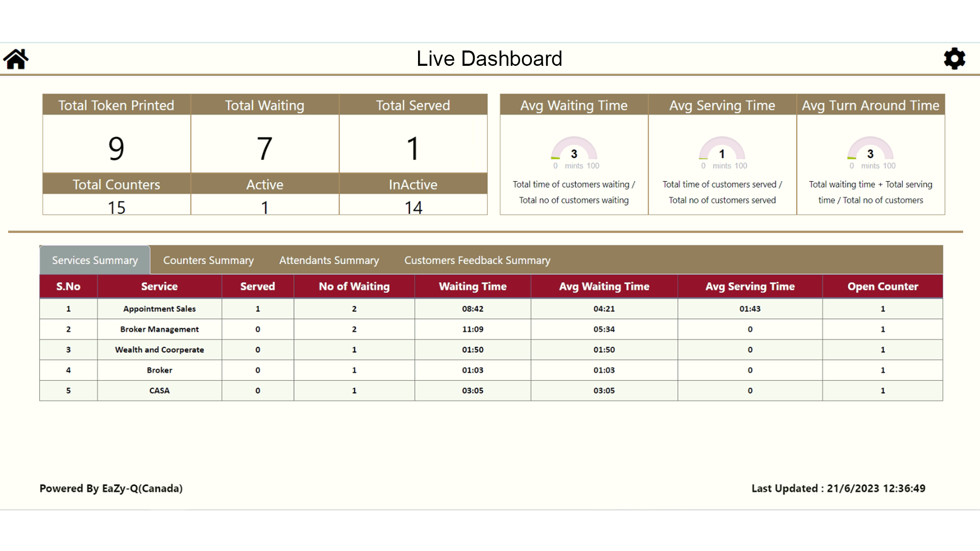
Task: Click the Service column header
Action: tap(159, 287)
